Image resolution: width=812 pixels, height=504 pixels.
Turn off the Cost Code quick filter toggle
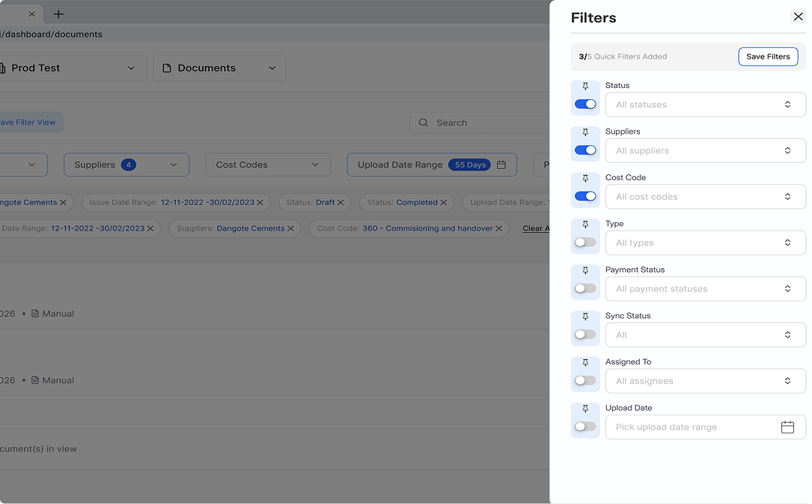[585, 196]
